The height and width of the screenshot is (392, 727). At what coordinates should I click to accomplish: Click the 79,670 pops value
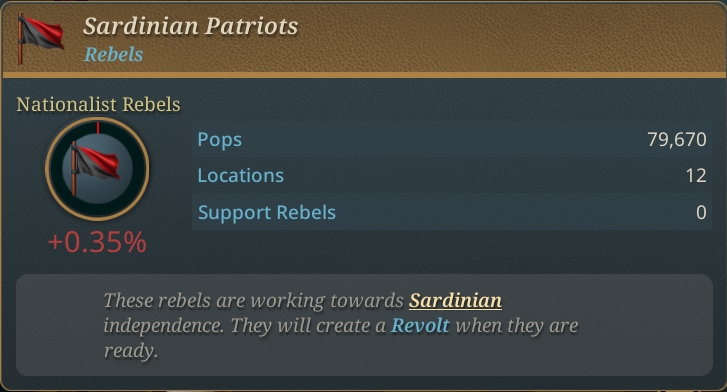click(x=676, y=140)
